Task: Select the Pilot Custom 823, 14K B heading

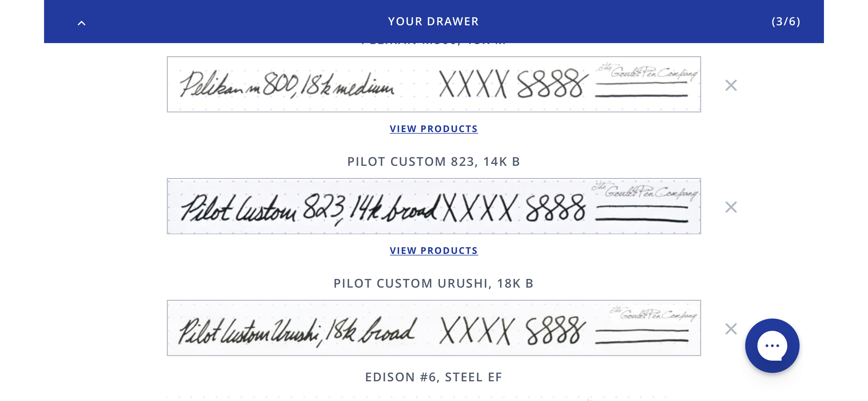Action: [x=434, y=161]
